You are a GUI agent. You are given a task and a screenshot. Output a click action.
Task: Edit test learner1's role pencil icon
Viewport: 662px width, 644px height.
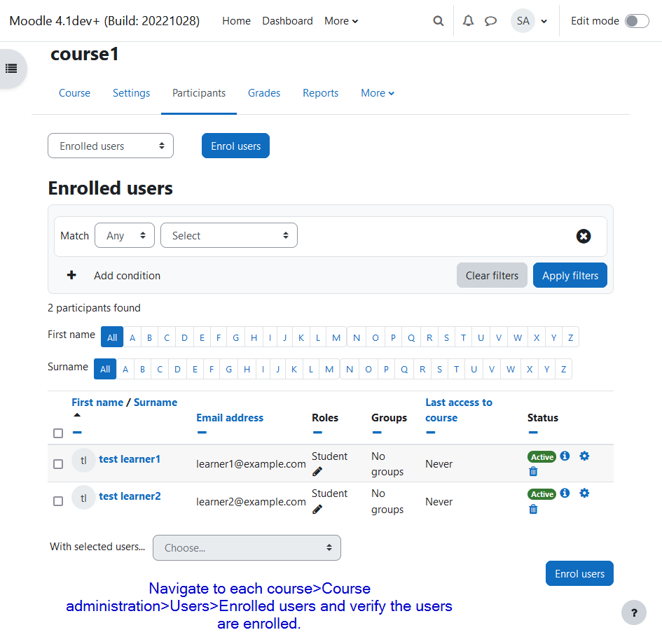coord(317,472)
